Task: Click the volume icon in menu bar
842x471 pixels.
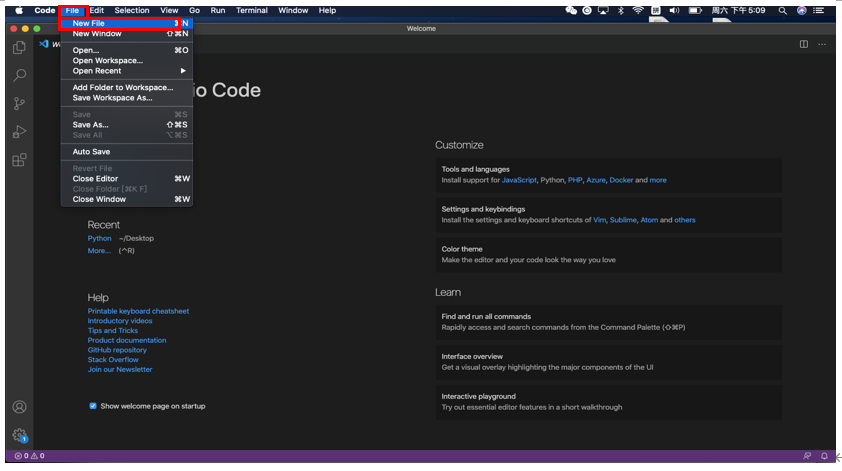Action: click(674, 10)
